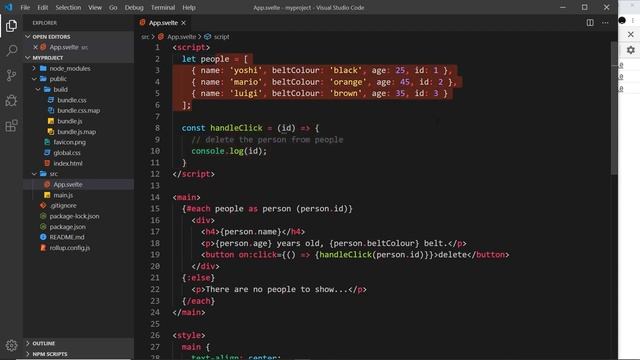Click the VS Code logo icon

(x=8, y=7)
